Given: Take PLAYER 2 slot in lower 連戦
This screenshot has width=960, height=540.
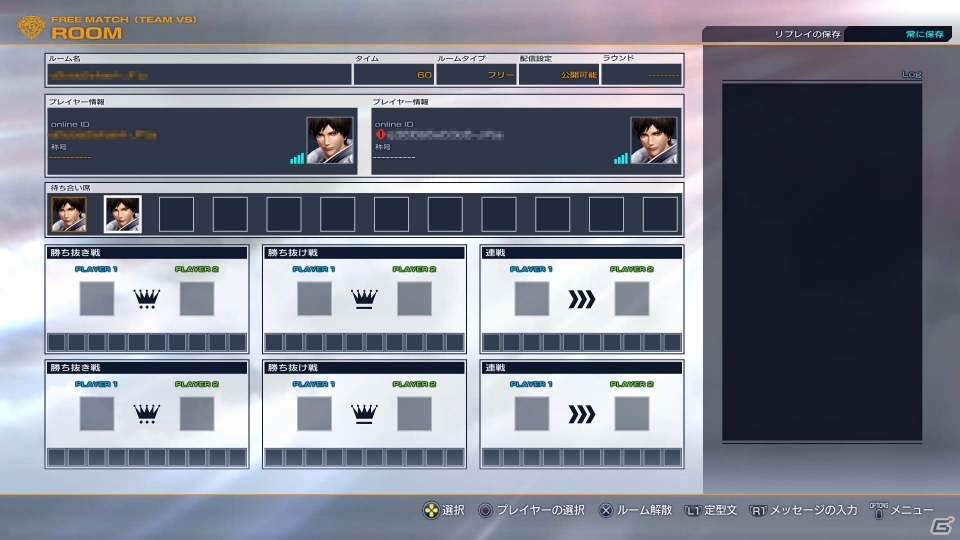Looking at the screenshot, I should 632,414.
